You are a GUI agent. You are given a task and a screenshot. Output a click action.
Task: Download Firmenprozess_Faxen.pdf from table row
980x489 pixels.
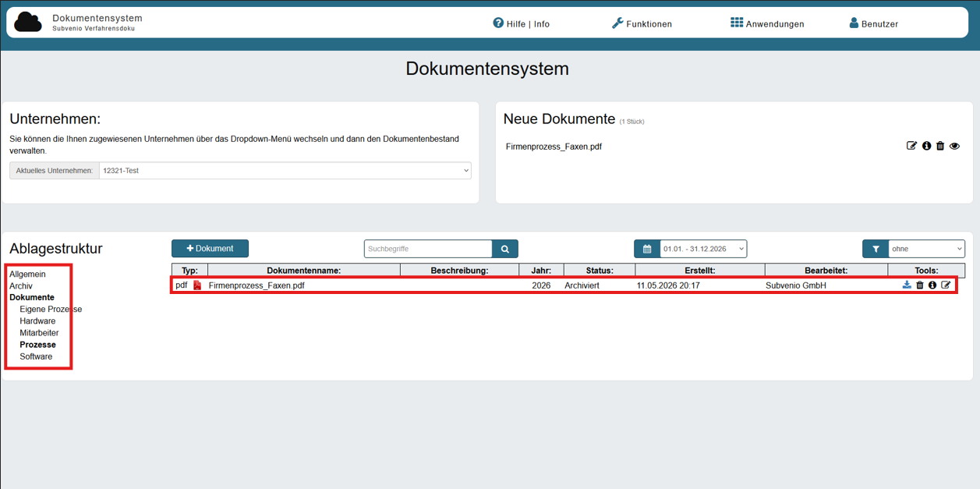[x=907, y=285]
